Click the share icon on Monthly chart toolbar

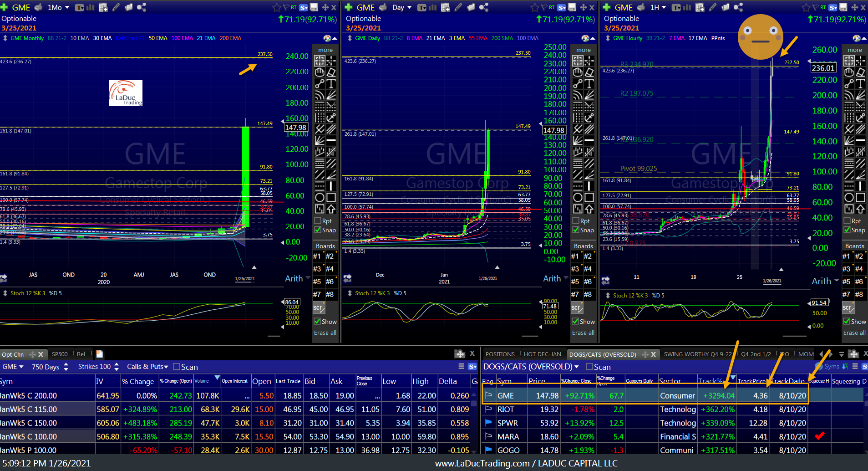[142, 7]
